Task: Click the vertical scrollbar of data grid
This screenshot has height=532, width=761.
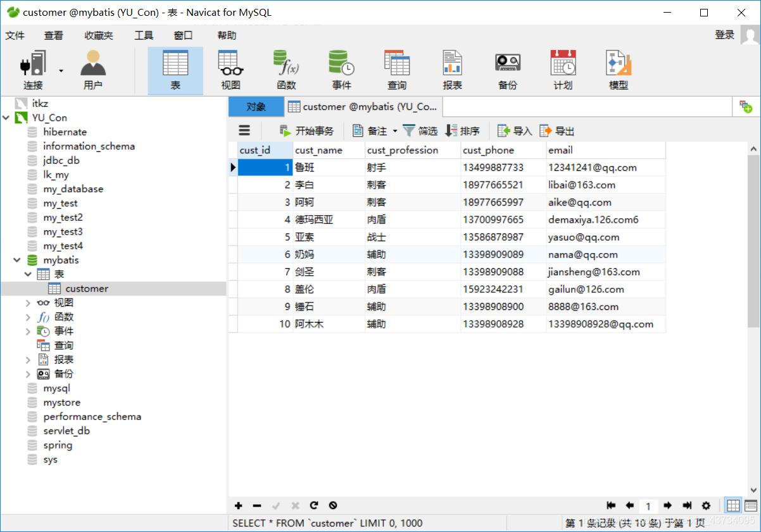Action: point(753,242)
